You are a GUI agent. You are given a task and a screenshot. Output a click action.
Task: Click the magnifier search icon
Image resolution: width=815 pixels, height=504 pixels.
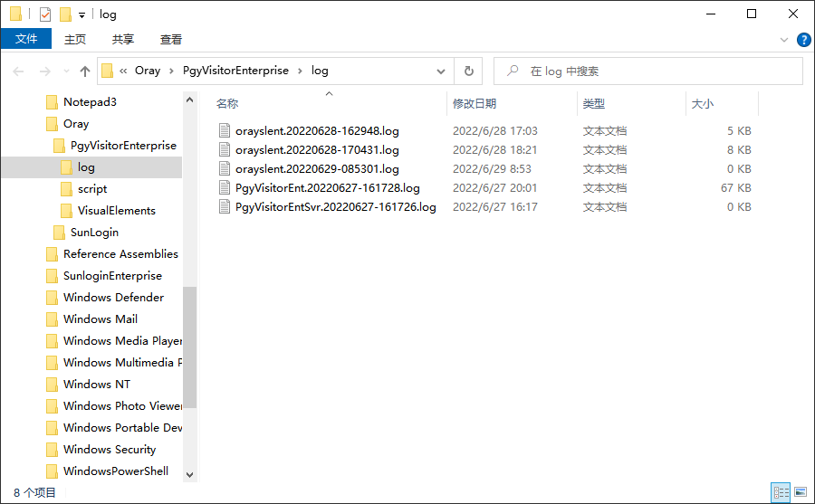513,71
